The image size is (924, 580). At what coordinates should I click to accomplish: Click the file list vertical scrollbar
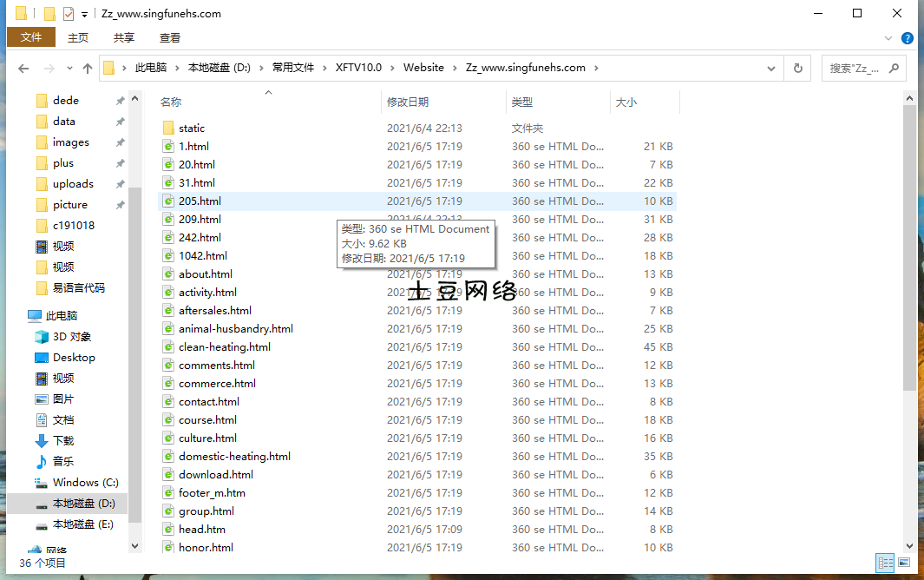pos(909,260)
